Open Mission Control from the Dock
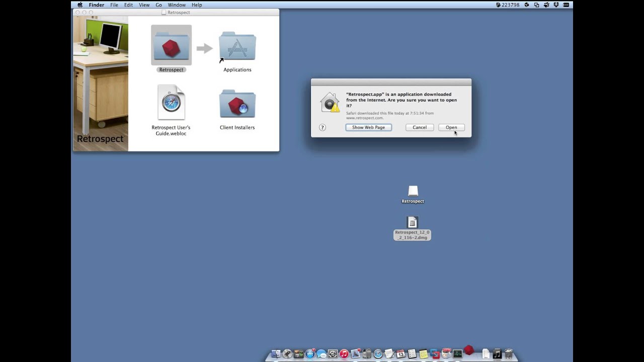Image resolution: width=644 pixels, height=362 pixels. click(298, 354)
